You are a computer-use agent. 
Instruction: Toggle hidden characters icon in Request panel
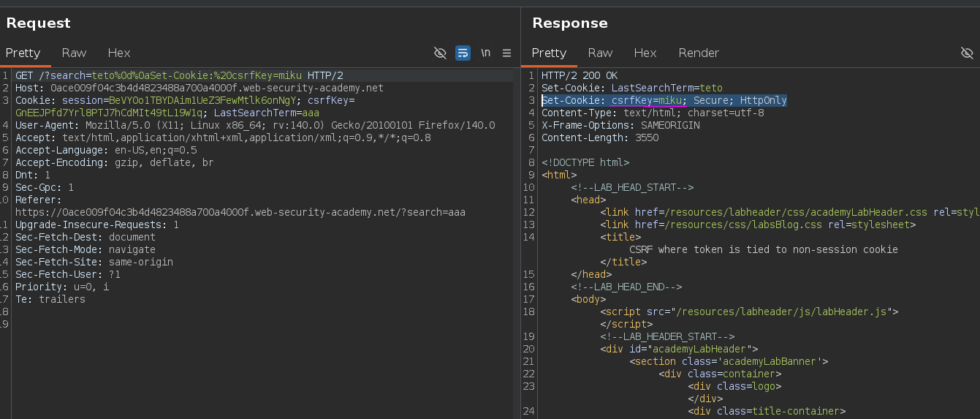[440, 53]
